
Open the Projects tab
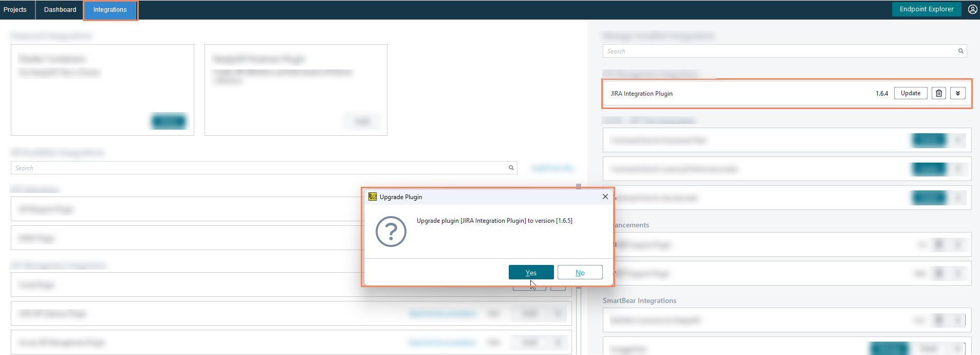(x=15, y=10)
